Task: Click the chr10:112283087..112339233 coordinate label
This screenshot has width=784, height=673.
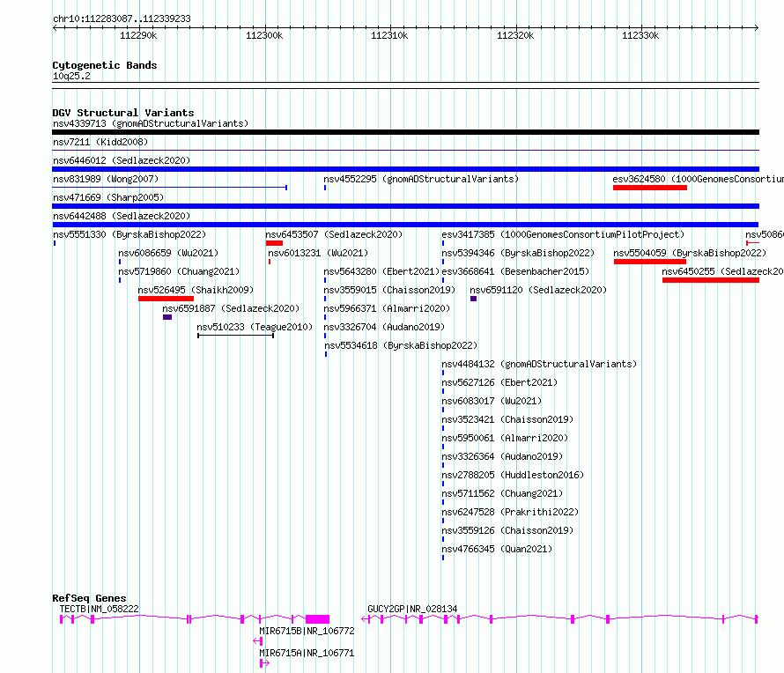Action: pos(122,18)
